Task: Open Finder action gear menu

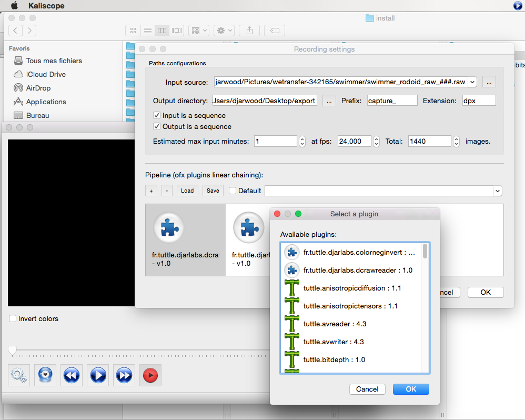Action: click(x=224, y=31)
